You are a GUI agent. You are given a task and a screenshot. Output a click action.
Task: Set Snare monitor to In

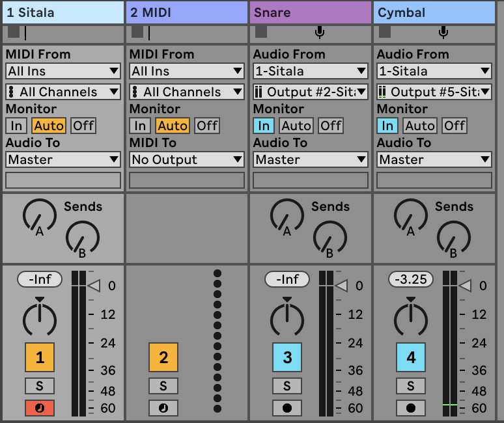(x=264, y=126)
